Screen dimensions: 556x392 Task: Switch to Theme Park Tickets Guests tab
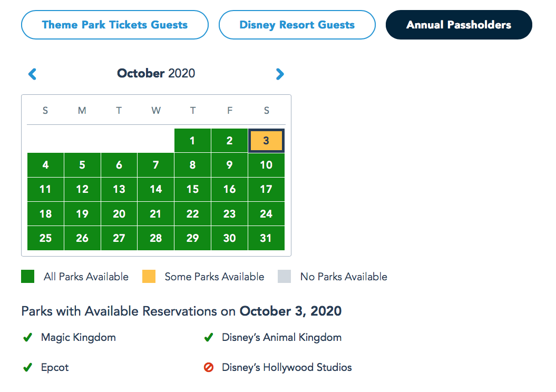115,25
